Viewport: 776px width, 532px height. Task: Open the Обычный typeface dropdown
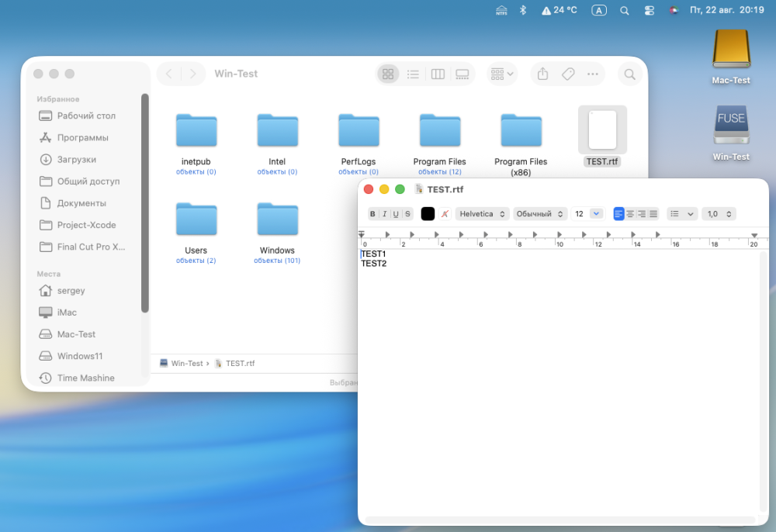pyautogui.click(x=540, y=214)
